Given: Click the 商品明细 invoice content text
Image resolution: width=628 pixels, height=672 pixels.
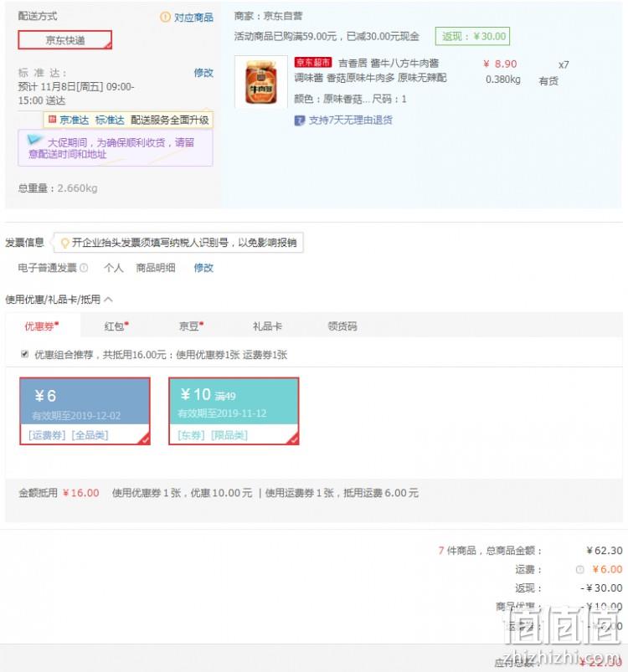Looking at the screenshot, I should 155,268.
